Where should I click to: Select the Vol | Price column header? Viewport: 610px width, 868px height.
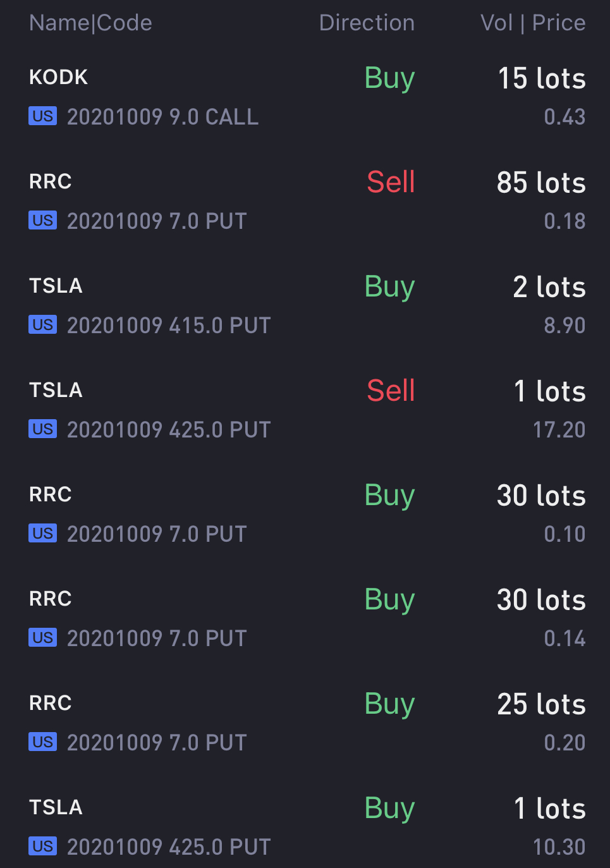[533, 23]
